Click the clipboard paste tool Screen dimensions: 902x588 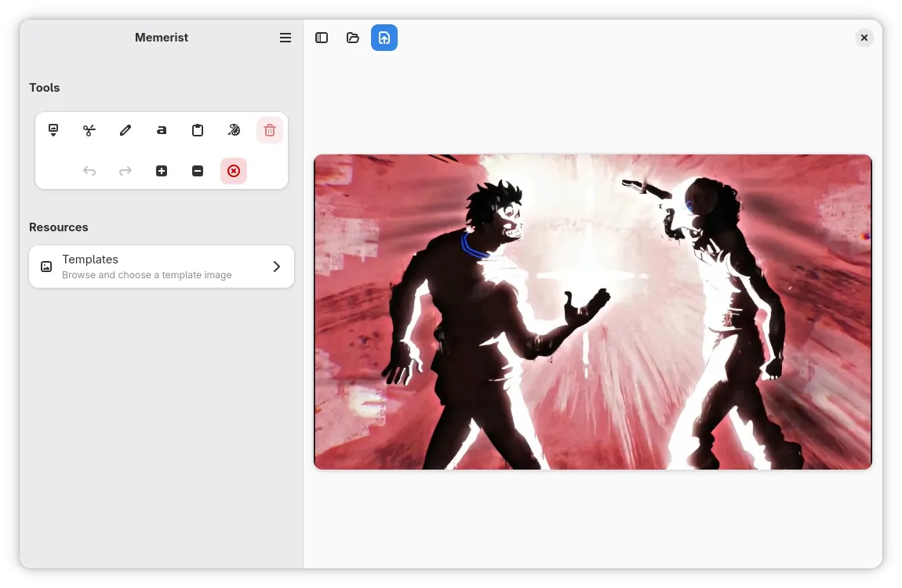198,130
